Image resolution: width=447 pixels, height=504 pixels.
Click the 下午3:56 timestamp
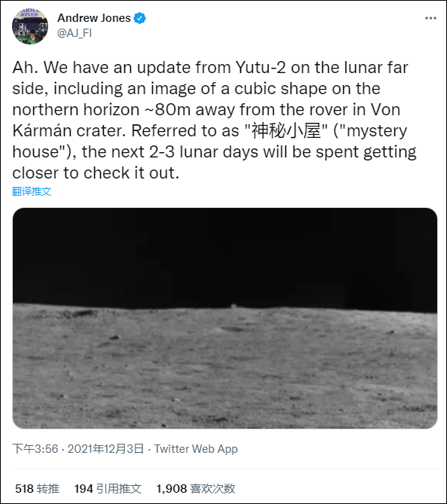(x=35, y=449)
